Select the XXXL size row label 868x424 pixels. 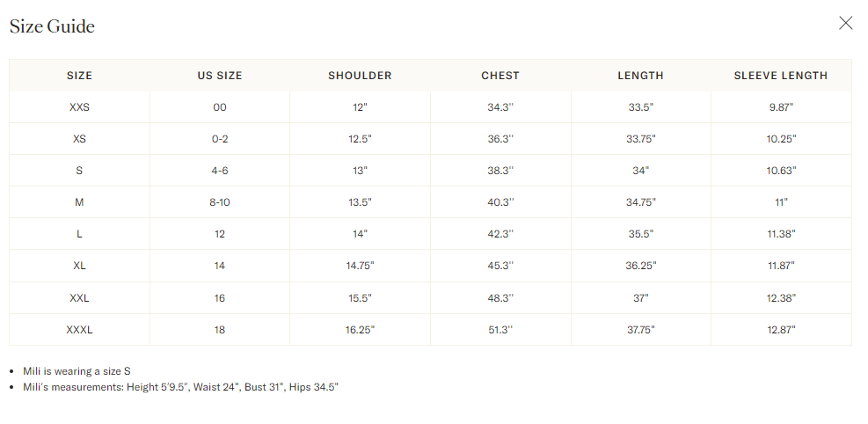pyautogui.click(x=79, y=330)
